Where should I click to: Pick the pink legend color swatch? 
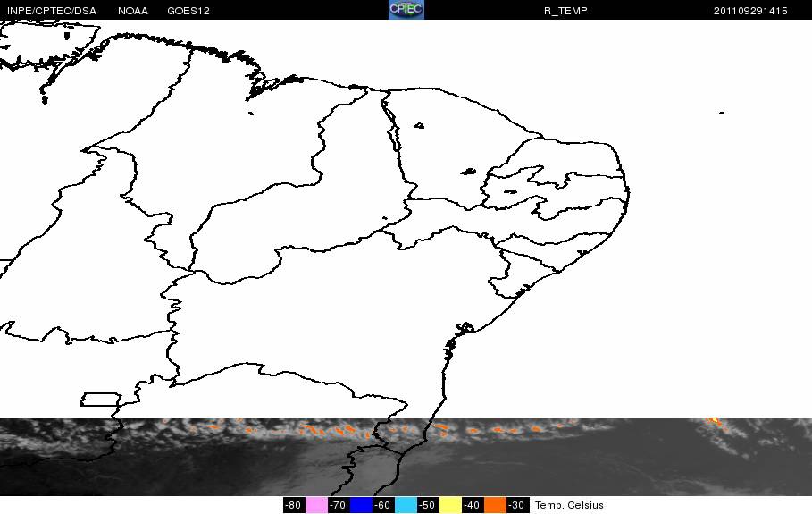(x=316, y=505)
